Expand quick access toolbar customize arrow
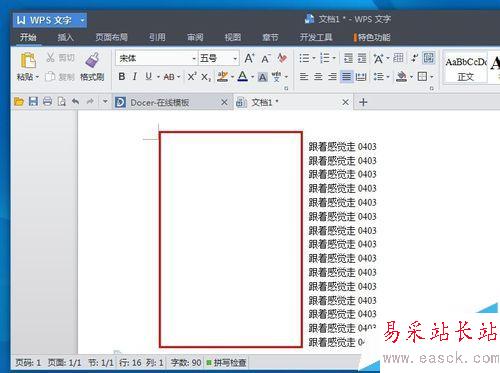Viewport: 500px width, 373px height. [105, 101]
